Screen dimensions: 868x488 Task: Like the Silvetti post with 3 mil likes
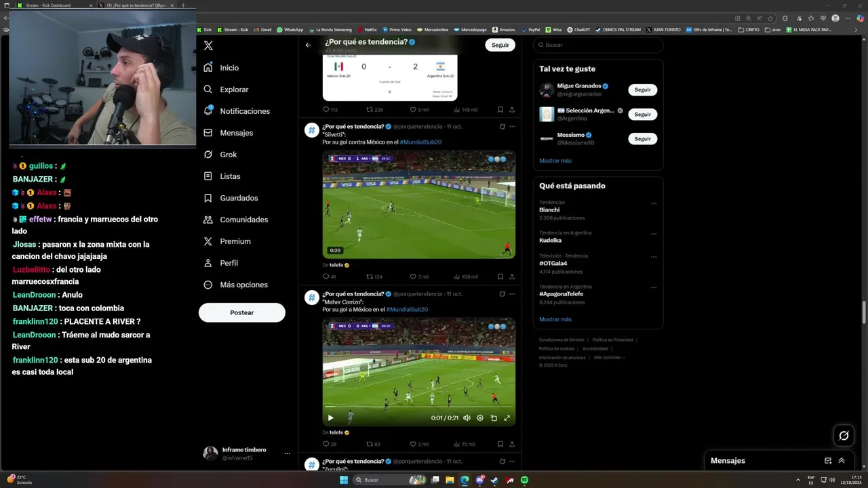pos(419,277)
